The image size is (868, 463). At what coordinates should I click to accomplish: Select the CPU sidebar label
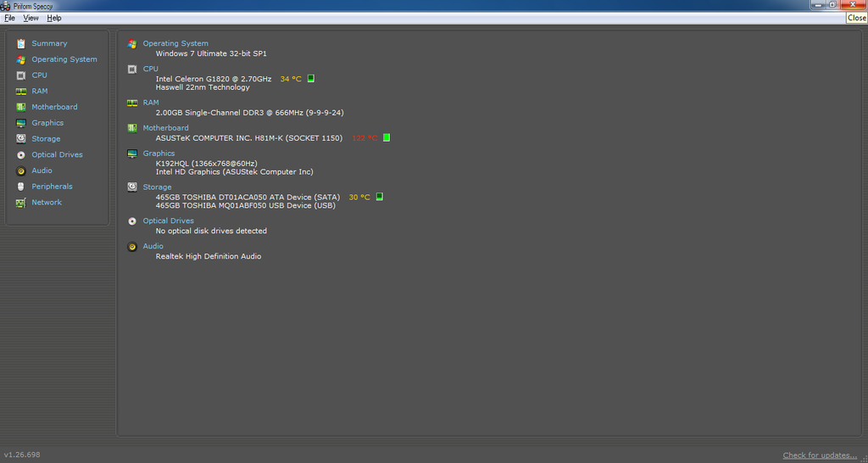coord(39,75)
